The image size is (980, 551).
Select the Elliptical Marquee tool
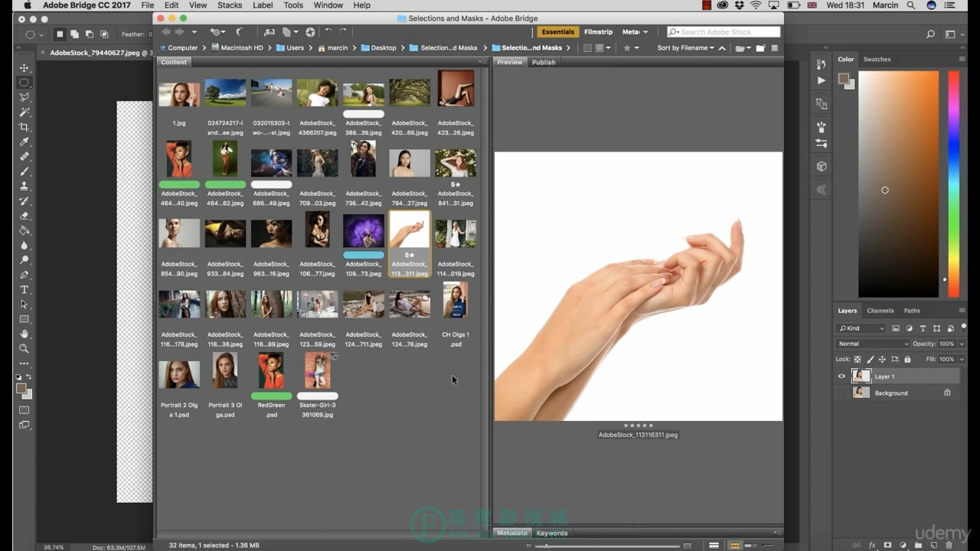24,83
